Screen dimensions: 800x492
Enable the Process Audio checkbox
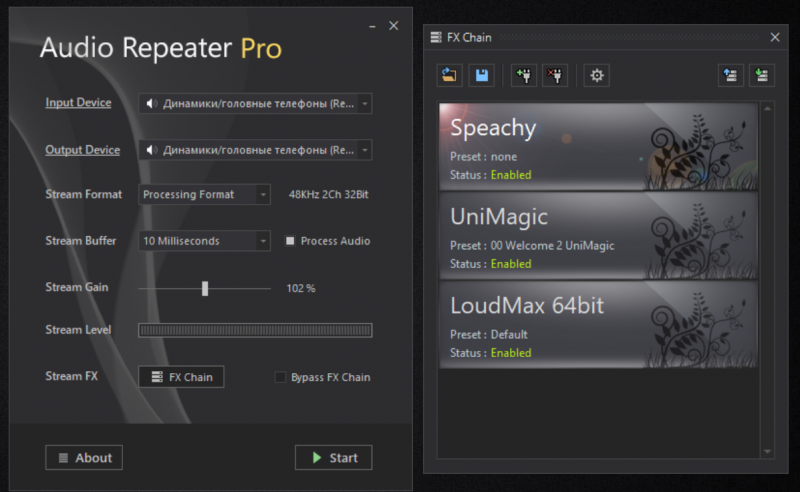point(290,240)
